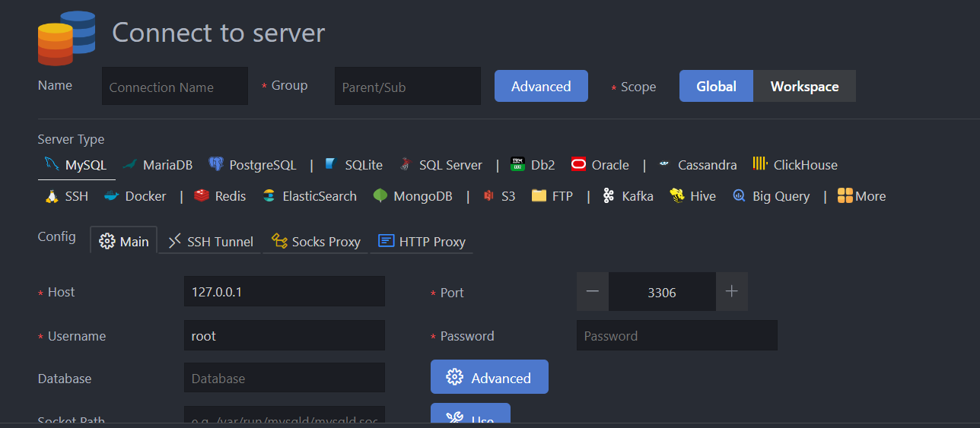Focus the Group Parent/Sub field
The image size is (980, 428).
408,86
